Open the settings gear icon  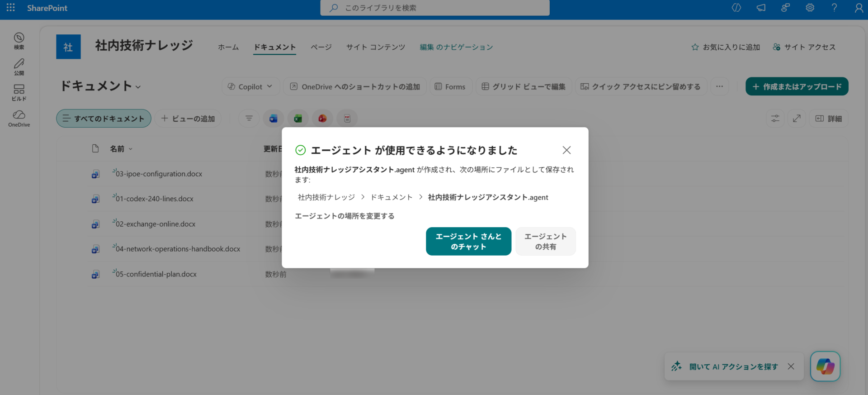point(810,8)
